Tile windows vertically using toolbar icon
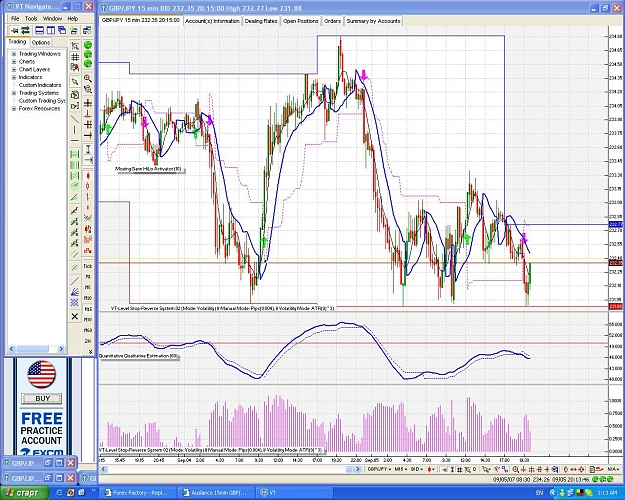This screenshot has height=500, width=625. point(51,30)
